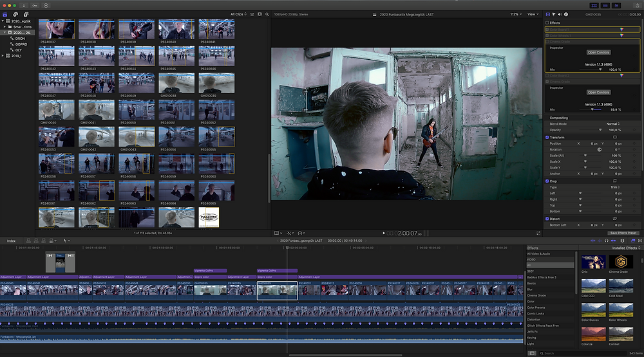Show or hide the Timeline panel
This screenshot has height=357, width=644.
tap(605, 5)
